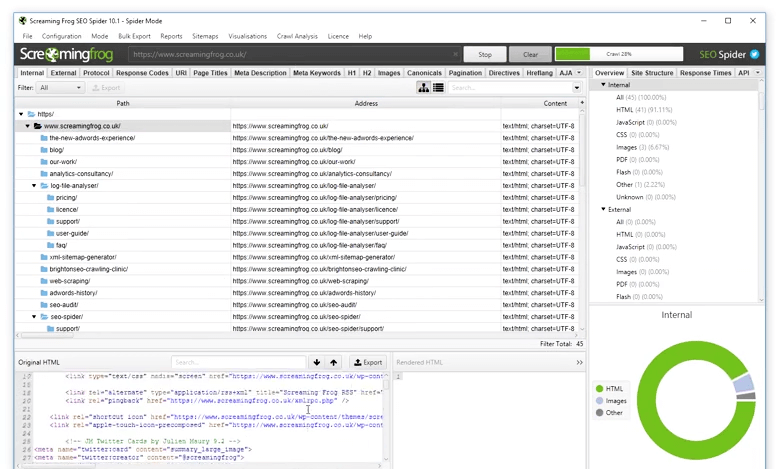
Task: Collapse the www.screamingfrog.co.uk/ node
Action: coord(27,126)
